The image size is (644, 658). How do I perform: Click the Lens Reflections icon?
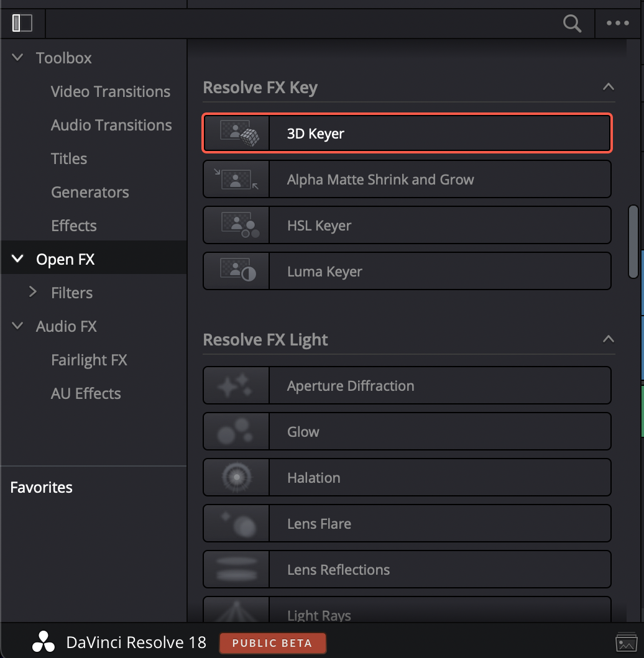pos(236,570)
